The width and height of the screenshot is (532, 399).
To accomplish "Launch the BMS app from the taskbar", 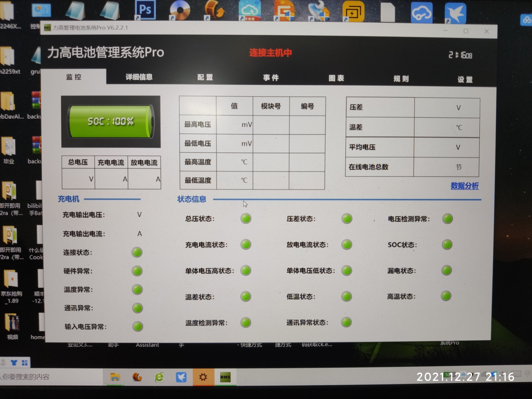I will point(225,377).
